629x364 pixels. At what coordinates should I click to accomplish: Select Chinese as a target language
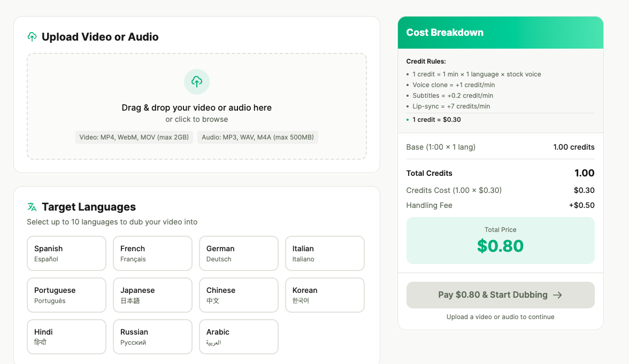239,295
